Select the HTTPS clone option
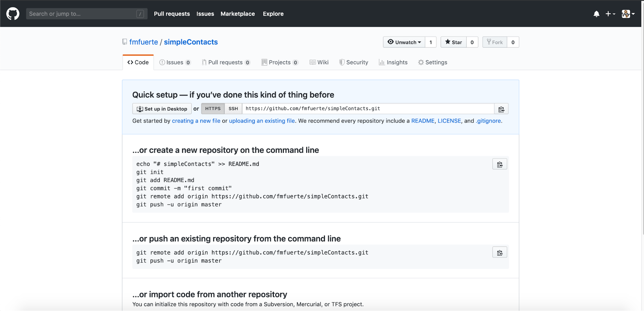644x311 pixels. tap(213, 108)
